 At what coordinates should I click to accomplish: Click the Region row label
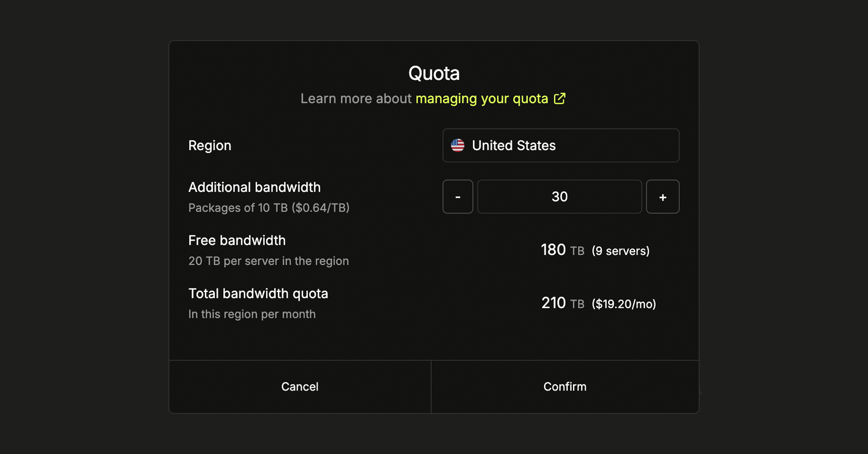(x=210, y=145)
